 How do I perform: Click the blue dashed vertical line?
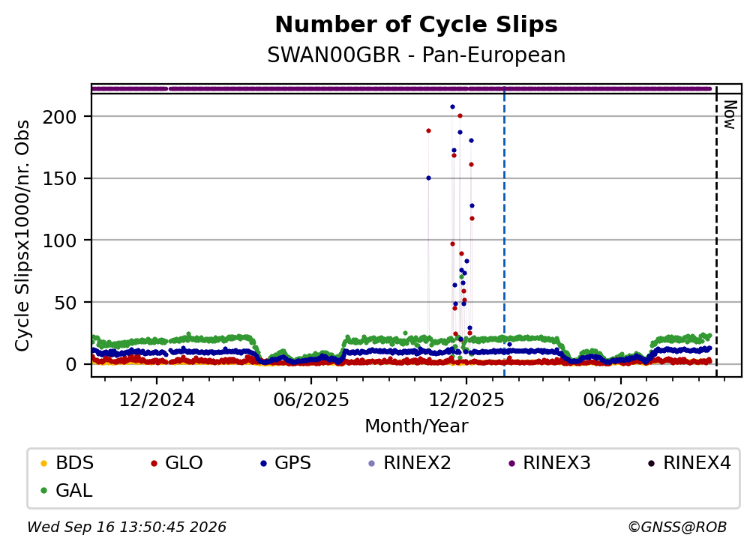point(504,232)
